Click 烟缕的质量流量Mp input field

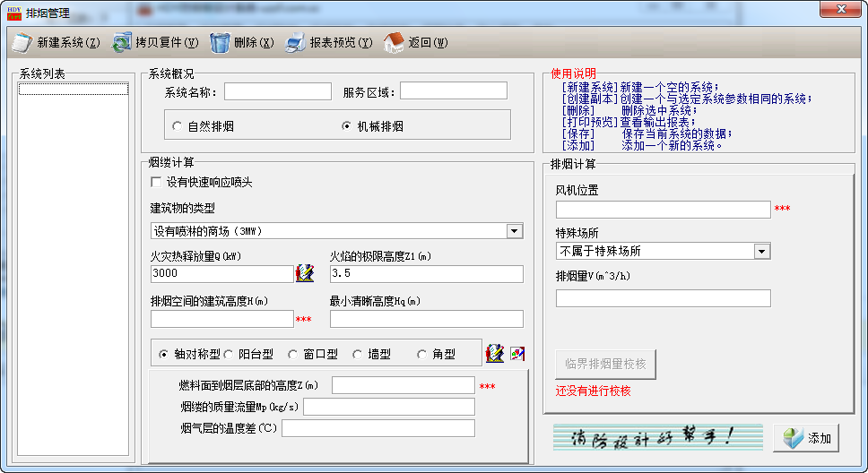coord(389,407)
